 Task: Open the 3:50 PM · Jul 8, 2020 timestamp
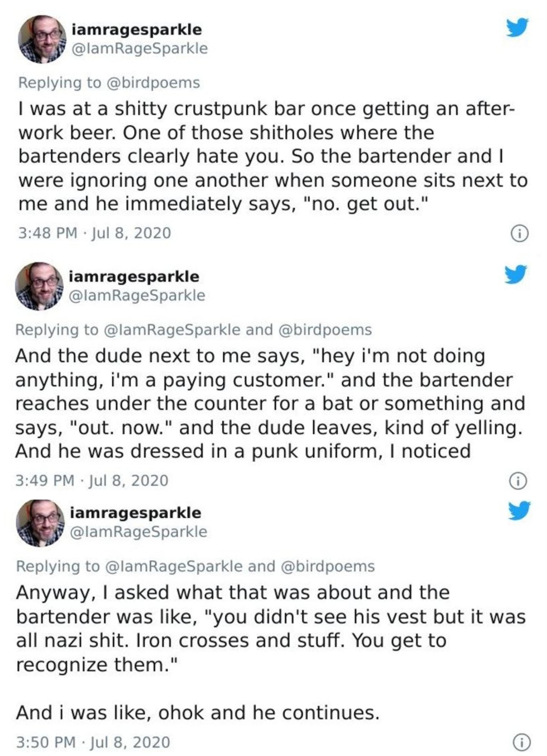tap(93, 742)
